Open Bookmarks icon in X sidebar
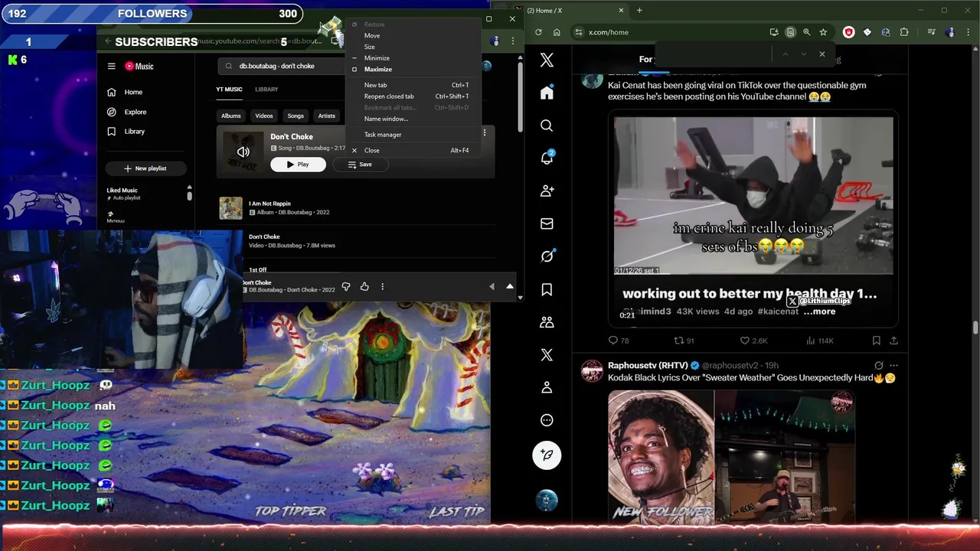 tap(547, 289)
